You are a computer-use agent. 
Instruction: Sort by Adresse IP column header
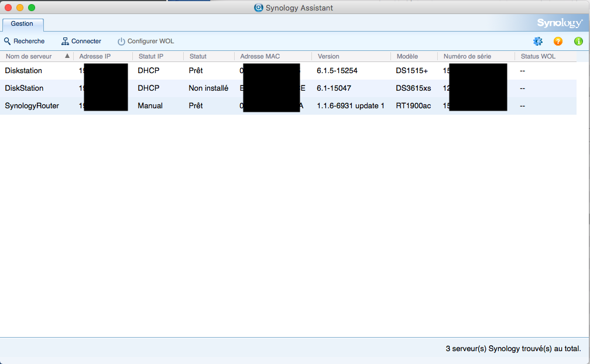pyautogui.click(x=95, y=56)
